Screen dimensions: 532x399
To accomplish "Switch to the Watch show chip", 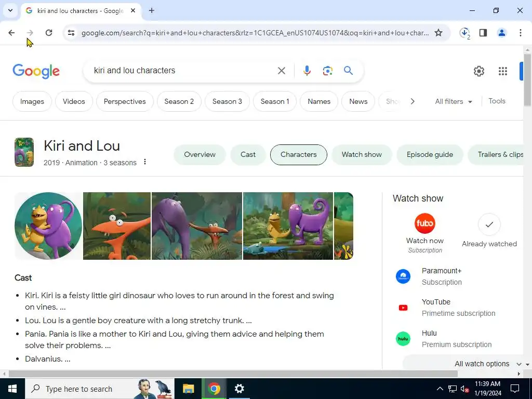I will pyautogui.click(x=362, y=155).
